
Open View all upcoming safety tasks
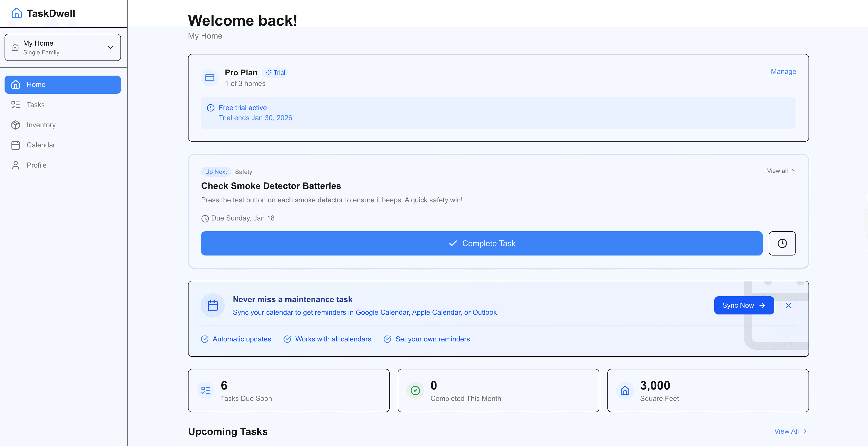point(780,171)
